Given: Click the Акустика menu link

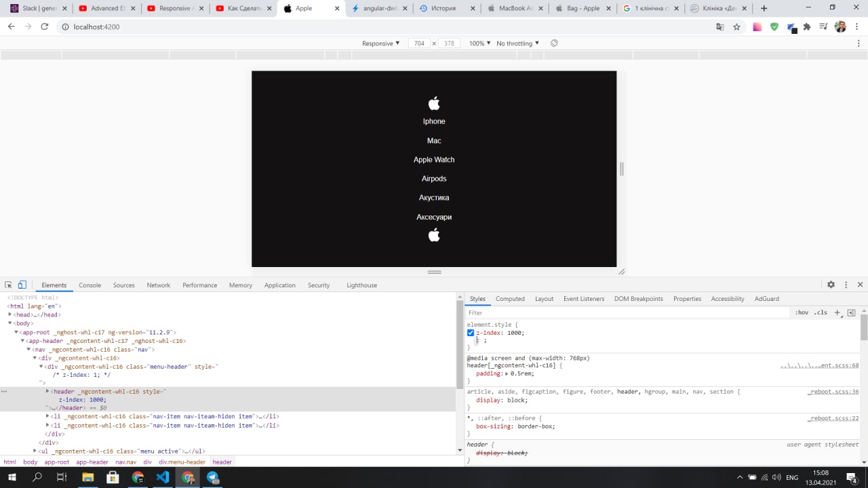Looking at the screenshot, I should coord(434,197).
